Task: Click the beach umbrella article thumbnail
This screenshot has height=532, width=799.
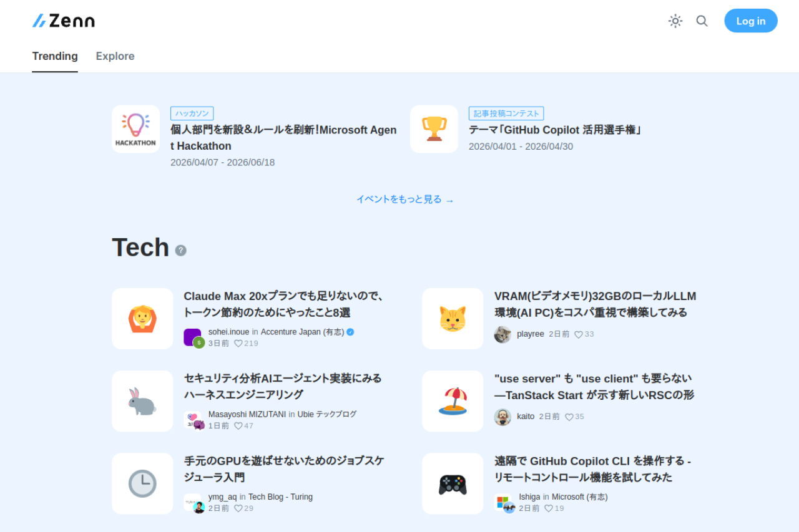Action: [x=453, y=401]
